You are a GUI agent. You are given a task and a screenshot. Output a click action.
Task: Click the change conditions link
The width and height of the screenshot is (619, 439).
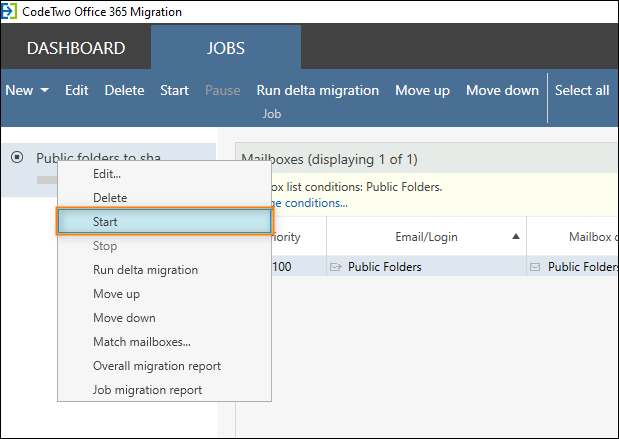pos(310,203)
